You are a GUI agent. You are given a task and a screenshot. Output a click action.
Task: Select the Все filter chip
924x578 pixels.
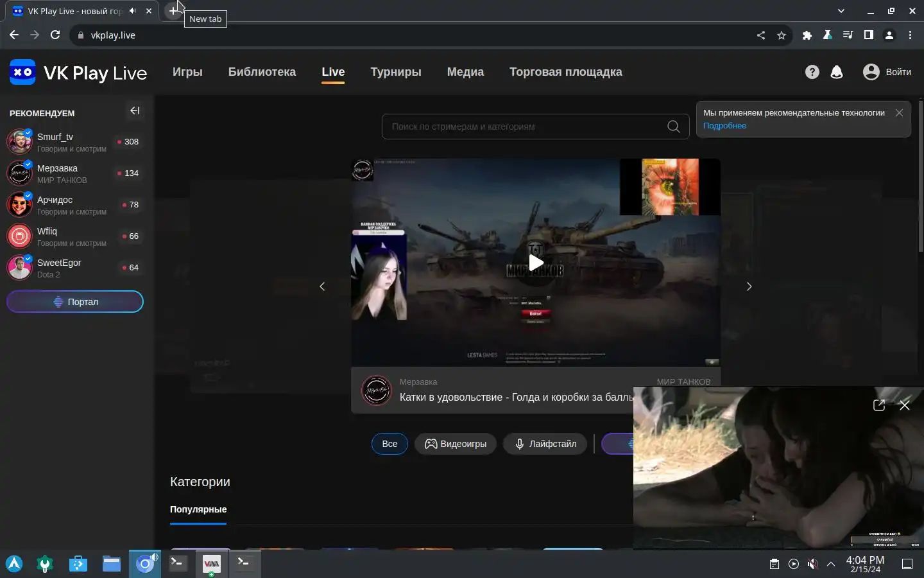point(389,444)
